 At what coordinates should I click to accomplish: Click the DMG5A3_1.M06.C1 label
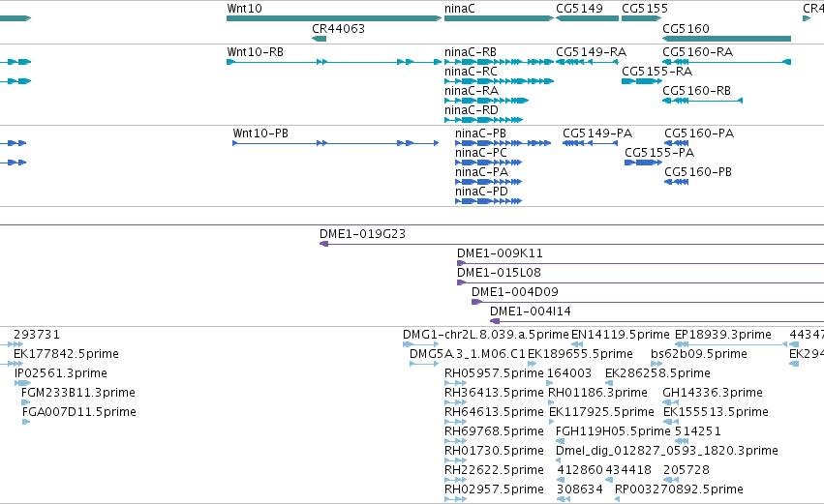pyautogui.click(x=468, y=354)
